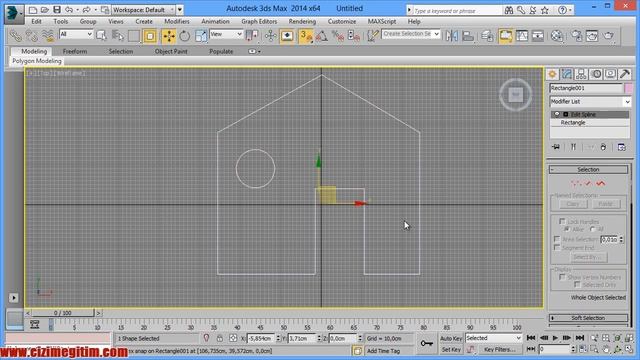Click the Auto Key button
Viewport: 640px width, 360px height.
451,338
